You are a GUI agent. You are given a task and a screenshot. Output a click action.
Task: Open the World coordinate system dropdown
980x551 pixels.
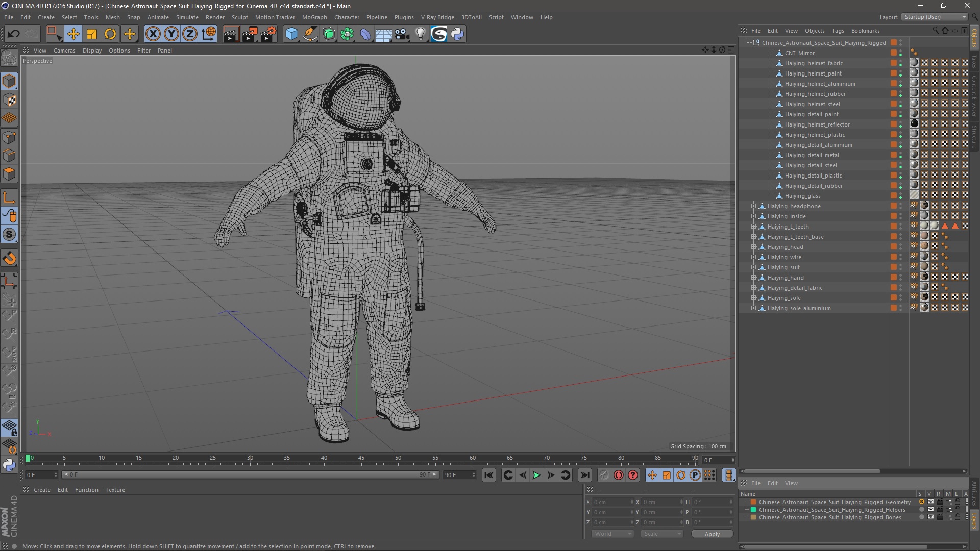click(612, 534)
